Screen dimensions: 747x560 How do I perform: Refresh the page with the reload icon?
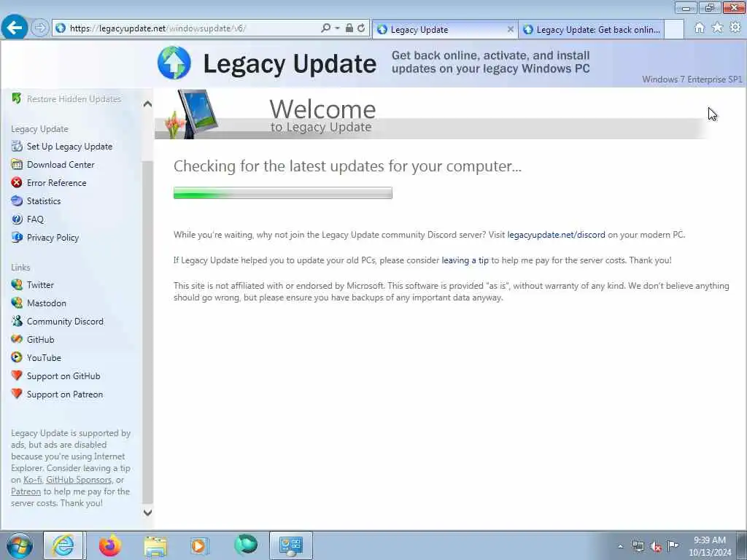[362, 28]
